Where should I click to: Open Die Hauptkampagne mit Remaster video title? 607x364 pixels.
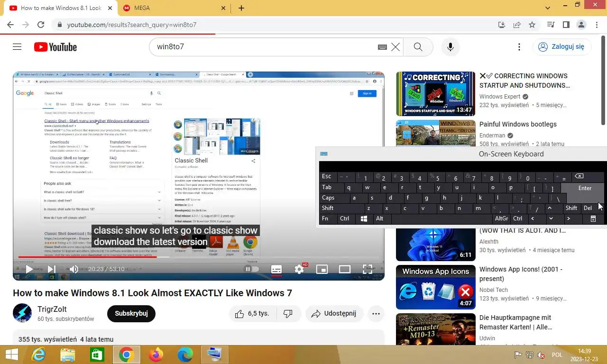click(x=515, y=322)
